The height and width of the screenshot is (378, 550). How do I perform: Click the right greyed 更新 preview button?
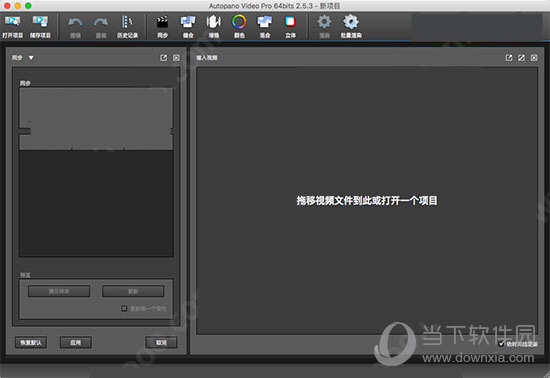click(133, 291)
